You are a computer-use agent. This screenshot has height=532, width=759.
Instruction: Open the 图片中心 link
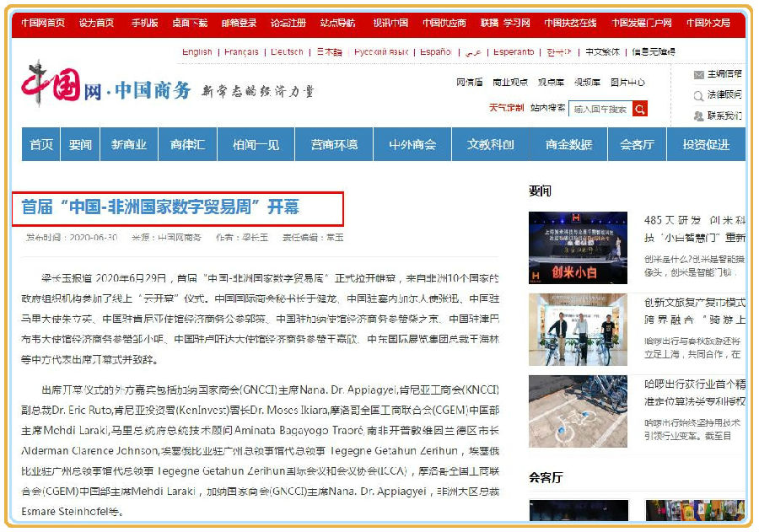pos(627,83)
